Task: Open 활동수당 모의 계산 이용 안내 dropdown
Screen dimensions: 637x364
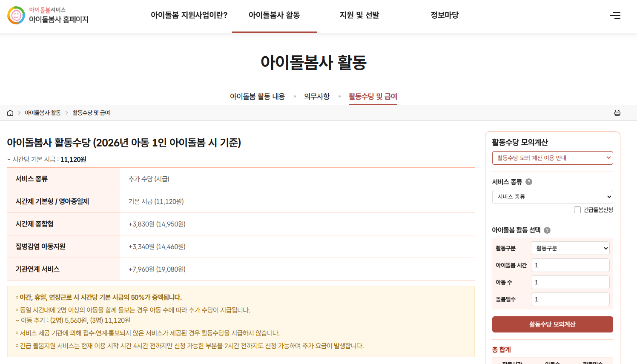Action: coord(553,158)
